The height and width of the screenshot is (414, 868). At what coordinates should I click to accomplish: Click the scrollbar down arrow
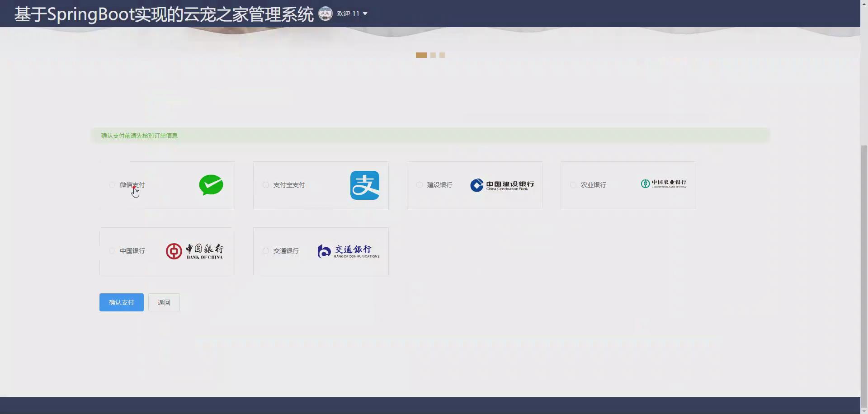(x=864, y=410)
